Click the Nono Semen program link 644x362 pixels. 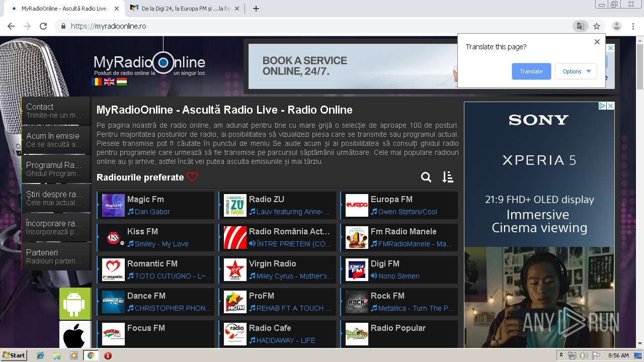click(399, 276)
